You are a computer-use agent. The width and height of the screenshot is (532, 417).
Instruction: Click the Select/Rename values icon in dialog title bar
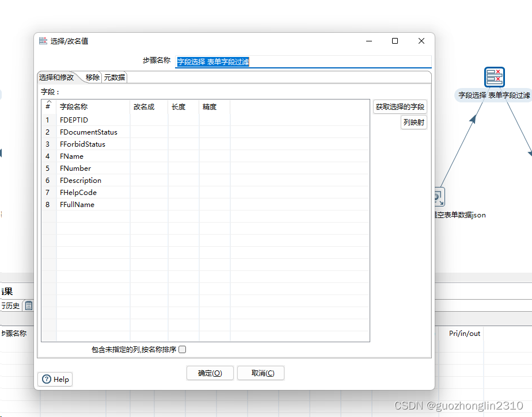43,41
